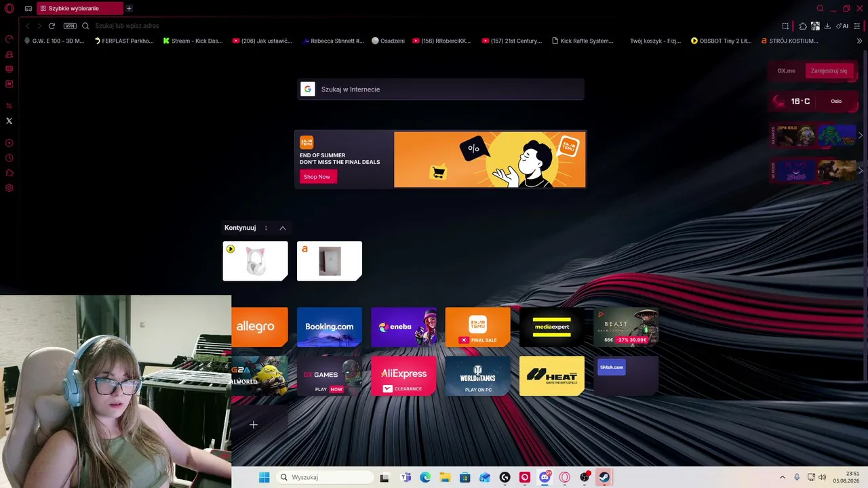Click Shop Now on the Temu banner
Screen dimensions: 868x488
317,177
